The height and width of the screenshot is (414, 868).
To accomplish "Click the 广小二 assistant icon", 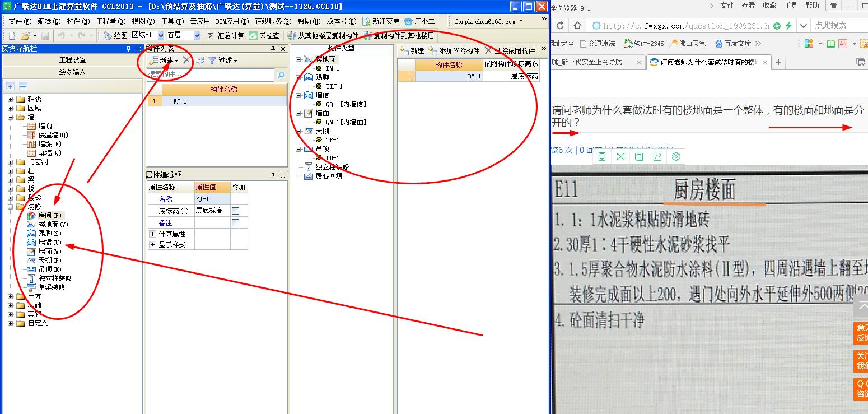I will (x=419, y=21).
